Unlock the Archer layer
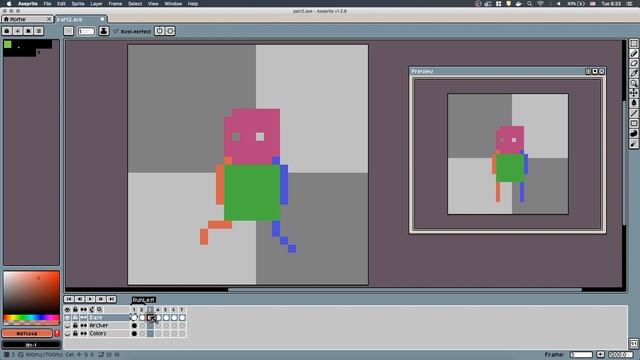Screen dimensions: 640x360 tap(75, 326)
